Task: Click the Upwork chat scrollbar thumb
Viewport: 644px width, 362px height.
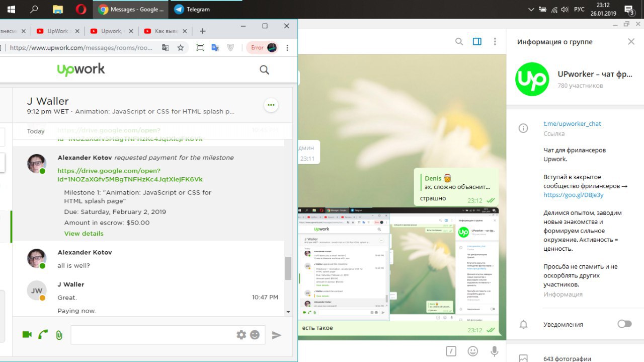Action: tap(288, 268)
